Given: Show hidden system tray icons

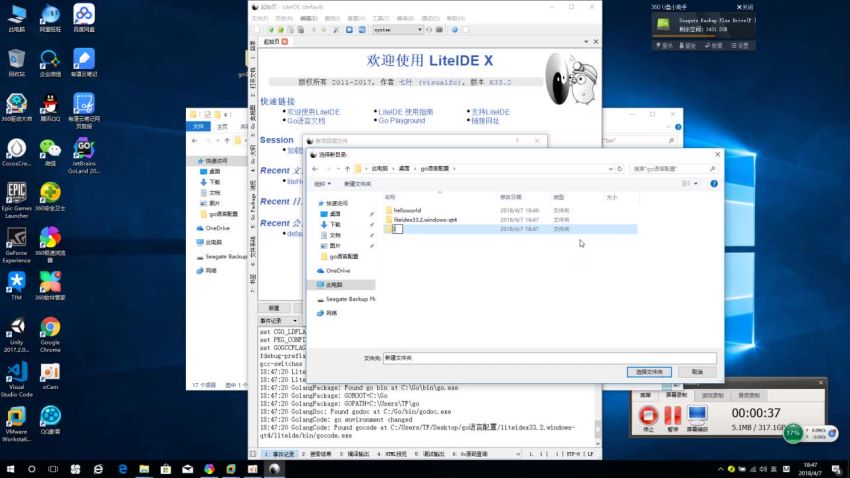Looking at the screenshot, I should pos(720,469).
